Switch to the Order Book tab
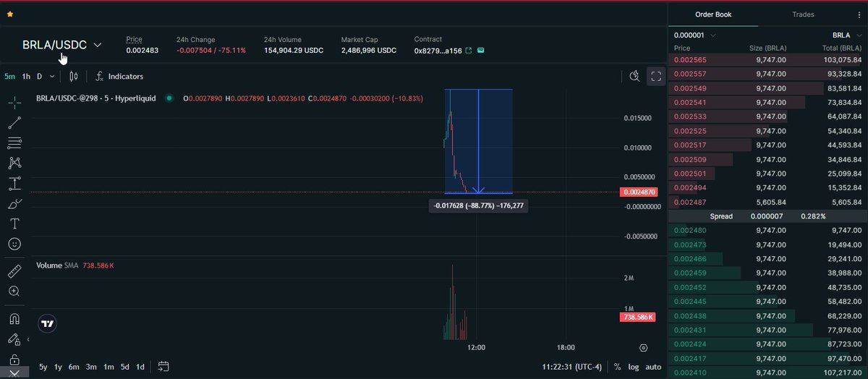This screenshot has width=868, height=379. tap(713, 14)
